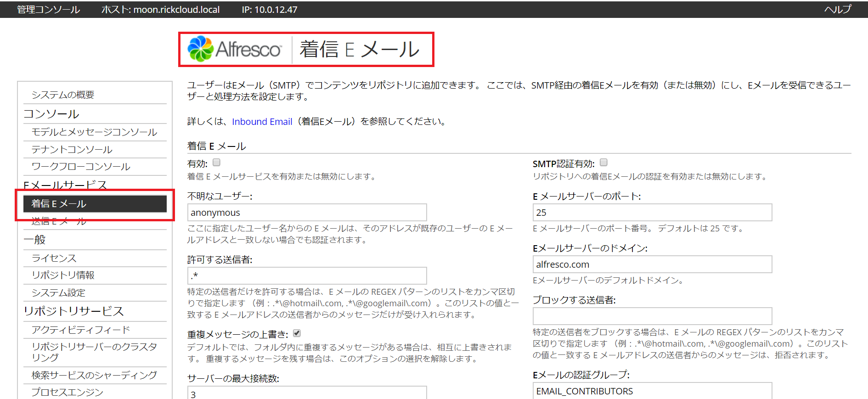Toggle SMTP認証有効 checkbox
This screenshot has height=399, width=868.
pyautogui.click(x=604, y=162)
